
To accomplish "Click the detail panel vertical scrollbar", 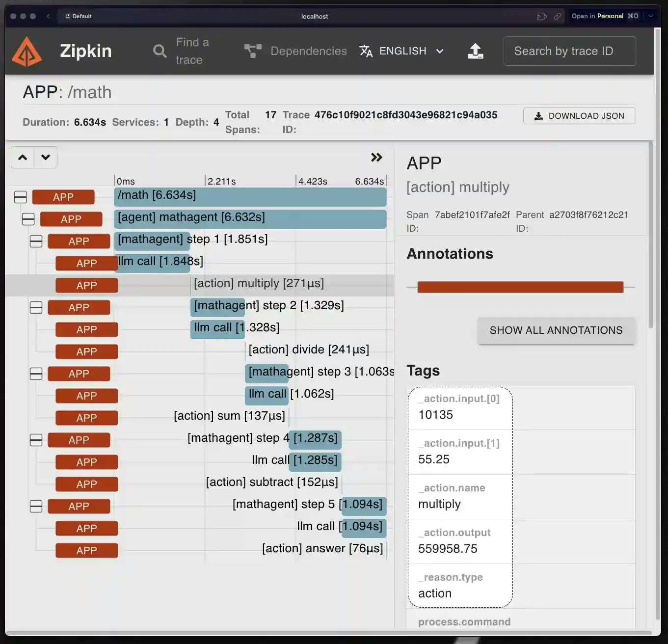I will pyautogui.click(x=651, y=236).
